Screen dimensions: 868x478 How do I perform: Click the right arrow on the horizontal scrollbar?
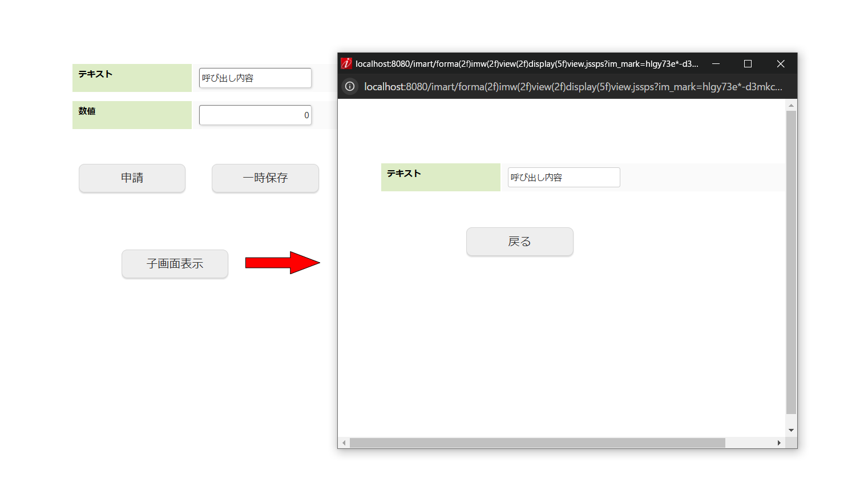coord(780,442)
